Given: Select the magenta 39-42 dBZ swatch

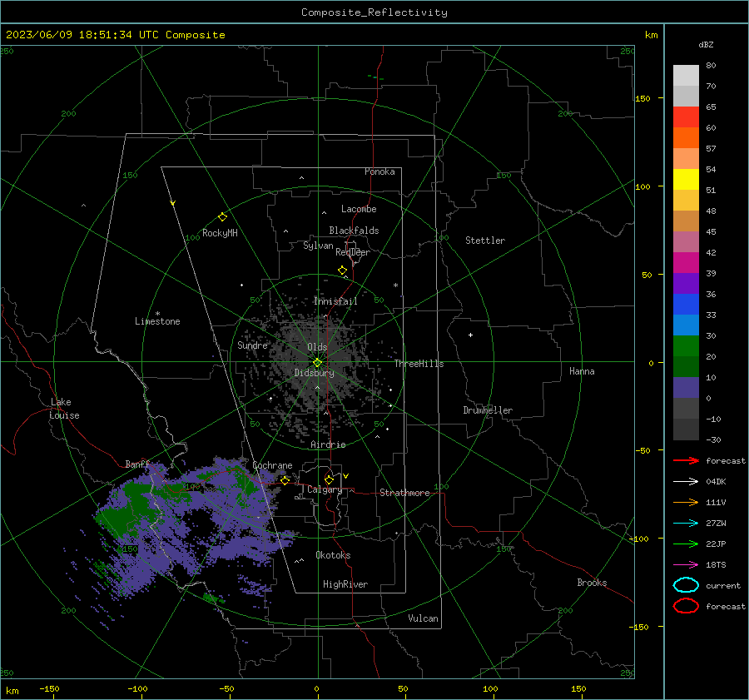Looking at the screenshot, I should pyautogui.click(x=686, y=262).
